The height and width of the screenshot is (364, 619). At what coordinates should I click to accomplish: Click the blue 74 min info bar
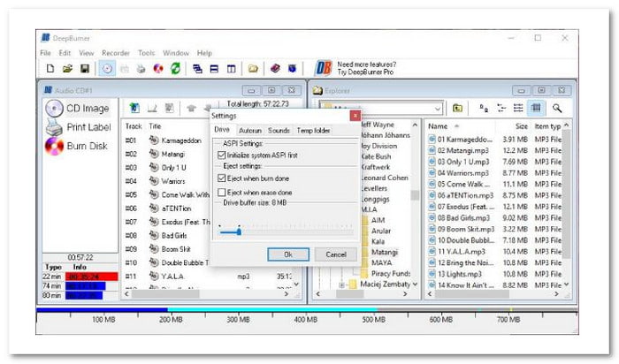pos(86,286)
